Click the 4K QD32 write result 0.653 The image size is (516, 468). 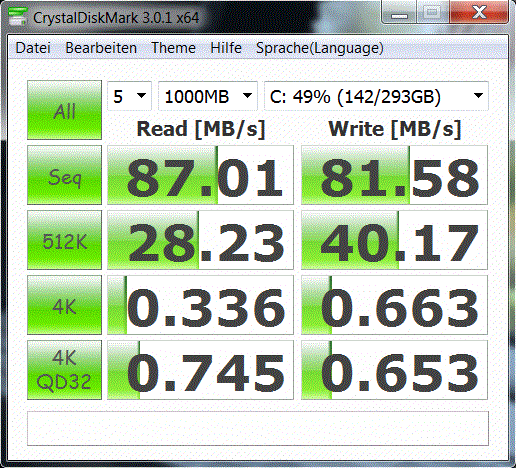[x=394, y=370]
